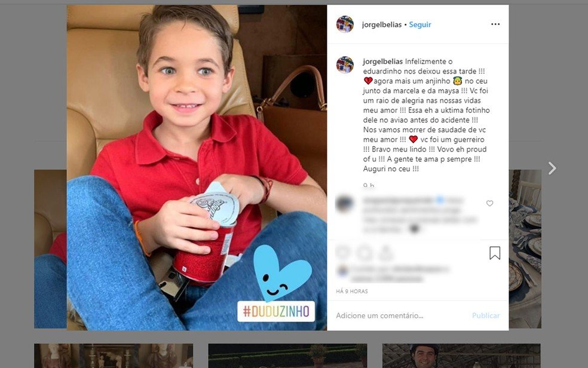
Task: Click the avatar beside the caption
Action: (x=345, y=65)
